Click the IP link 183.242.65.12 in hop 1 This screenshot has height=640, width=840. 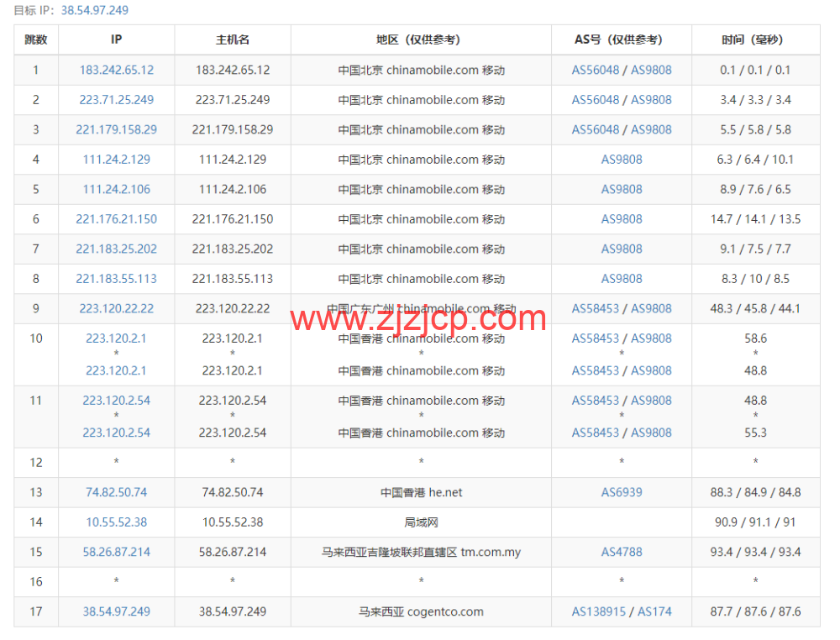(x=116, y=70)
